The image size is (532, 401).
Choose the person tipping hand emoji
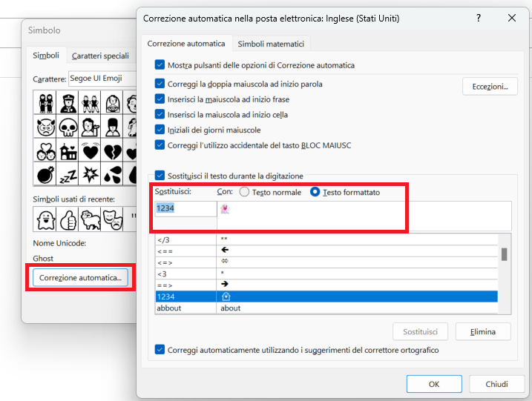[x=90, y=127]
